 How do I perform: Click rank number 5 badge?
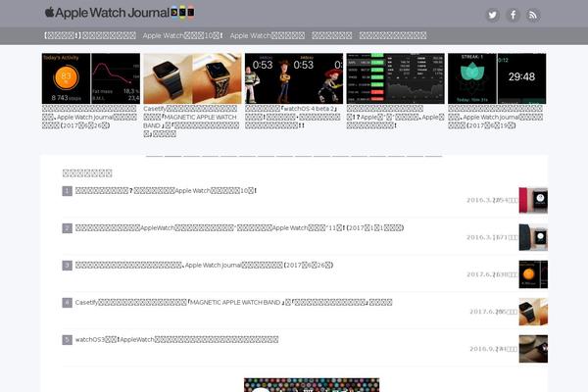pos(67,340)
